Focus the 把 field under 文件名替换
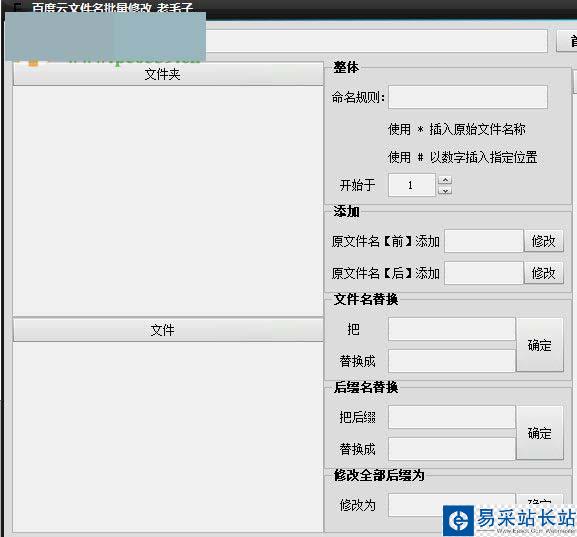The width and height of the screenshot is (577, 537). point(452,329)
